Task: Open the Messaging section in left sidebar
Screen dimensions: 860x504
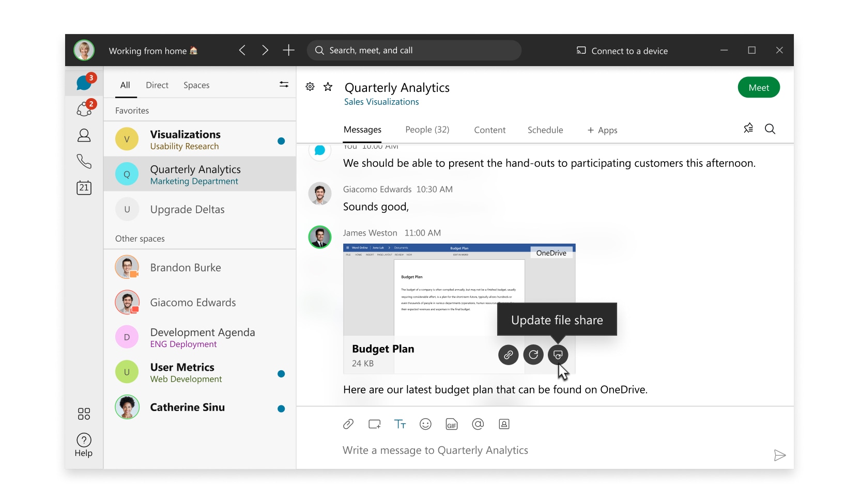Action: (x=84, y=83)
